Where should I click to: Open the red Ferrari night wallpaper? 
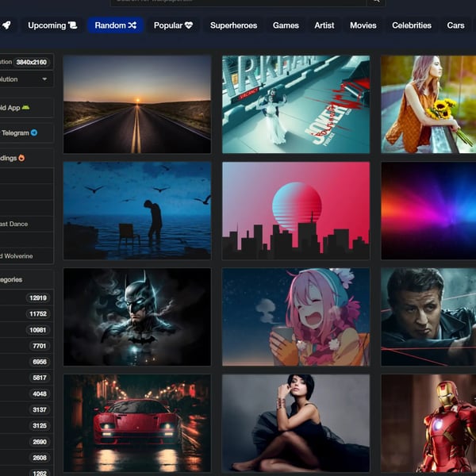(137, 423)
